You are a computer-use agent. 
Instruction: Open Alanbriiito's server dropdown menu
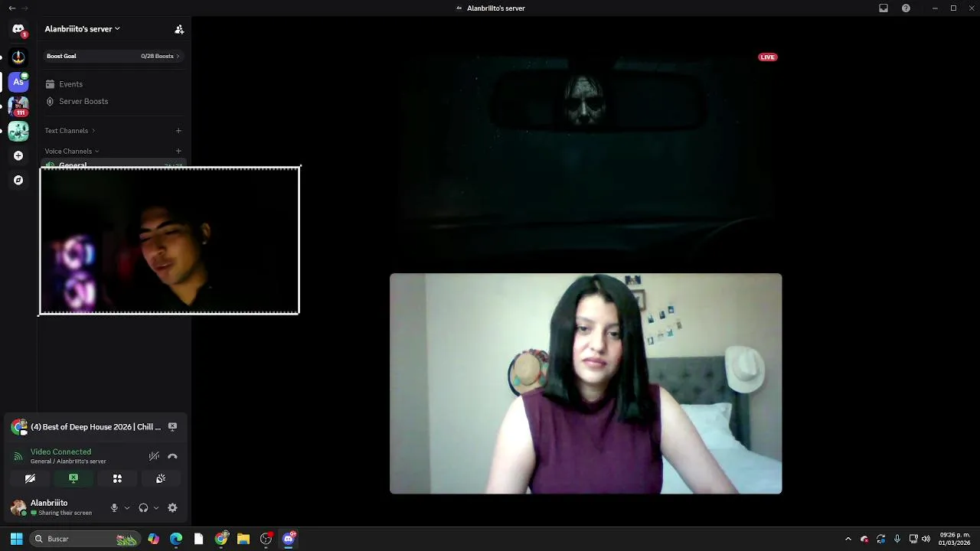coord(83,29)
